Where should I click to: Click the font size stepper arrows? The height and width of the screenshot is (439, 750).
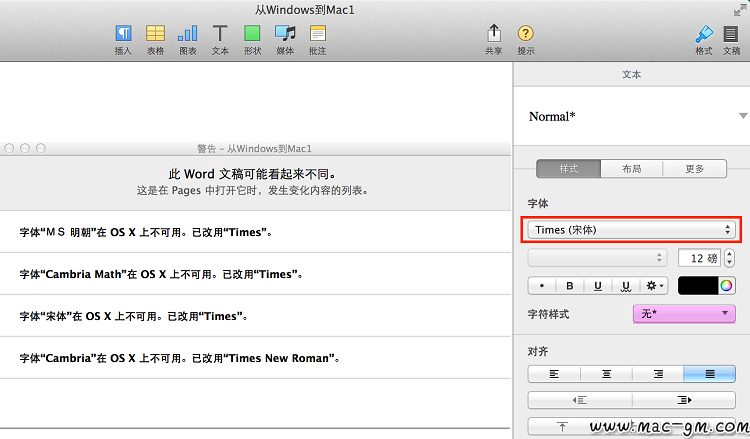tap(729, 258)
